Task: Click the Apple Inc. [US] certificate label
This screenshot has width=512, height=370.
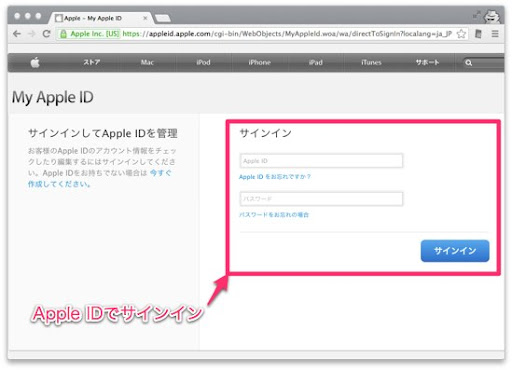Action: (x=95, y=34)
